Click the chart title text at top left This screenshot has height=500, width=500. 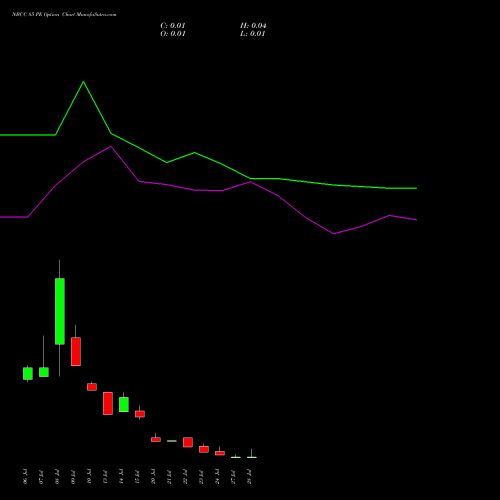coord(64,15)
